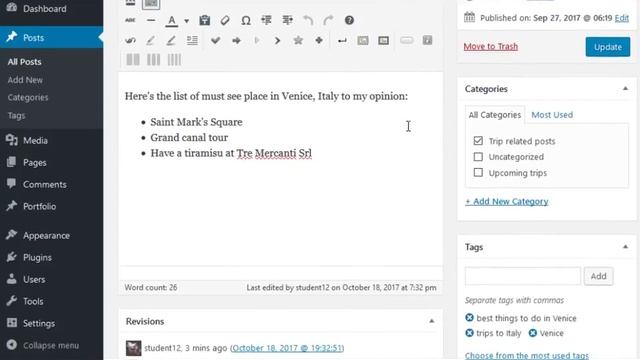Collapse the Revisions panel
The image size is (640, 360).
[431, 321]
